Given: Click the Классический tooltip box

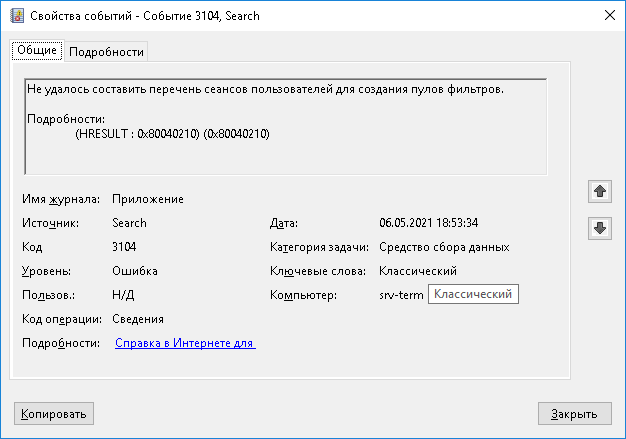Looking at the screenshot, I should tap(473, 294).
